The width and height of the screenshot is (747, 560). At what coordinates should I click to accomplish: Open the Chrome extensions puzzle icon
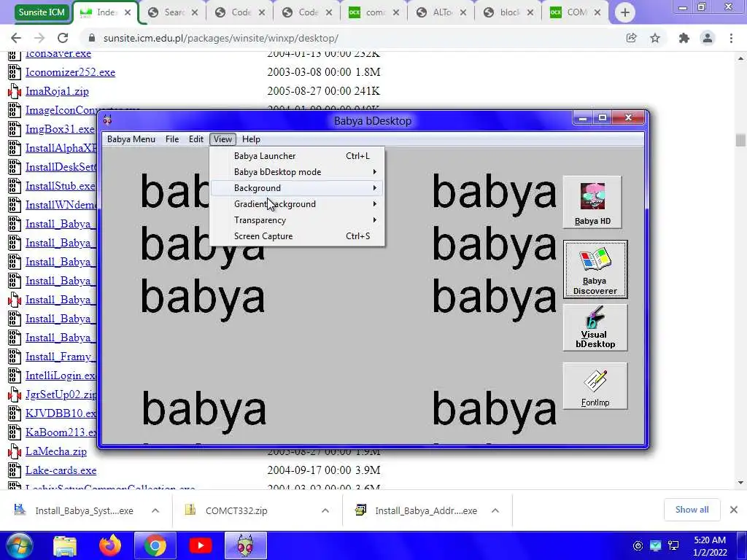(x=684, y=38)
